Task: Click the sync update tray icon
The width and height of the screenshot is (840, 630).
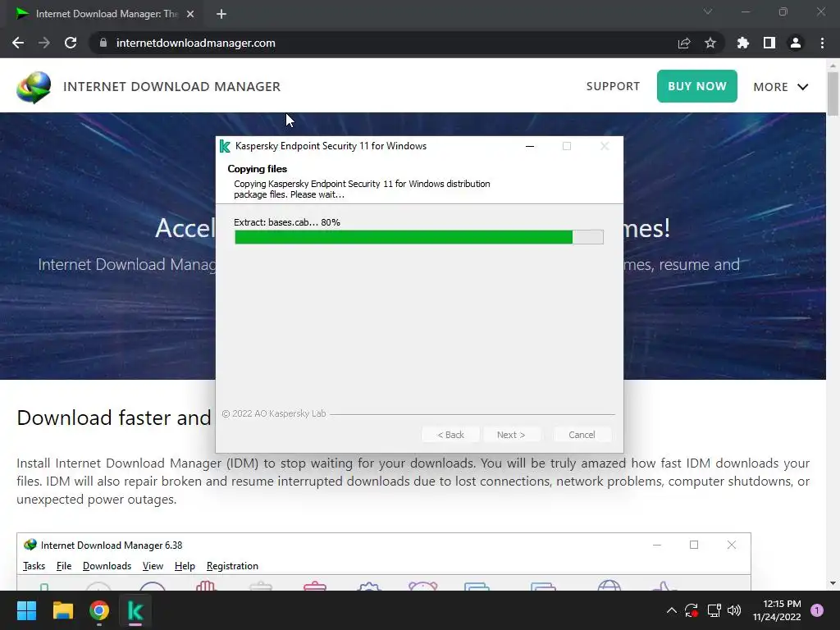Action: pos(692,610)
